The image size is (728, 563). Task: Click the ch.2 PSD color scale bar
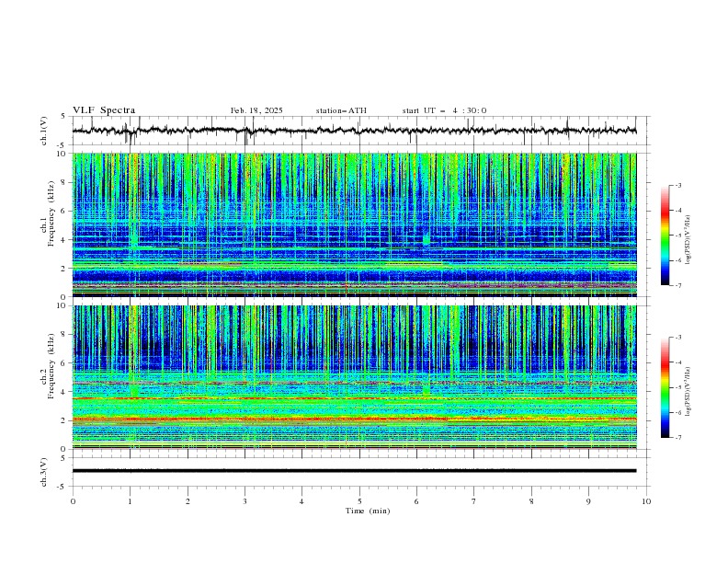click(665, 387)
